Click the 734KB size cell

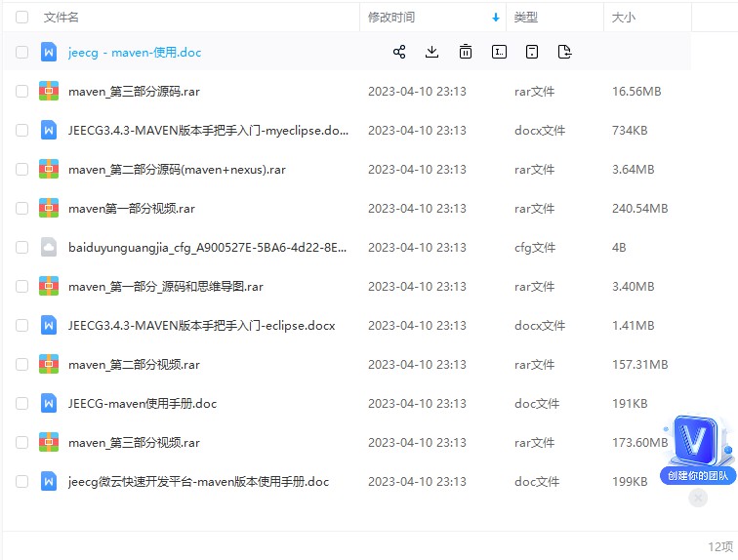pyautogui.click(x=630, y=130)
